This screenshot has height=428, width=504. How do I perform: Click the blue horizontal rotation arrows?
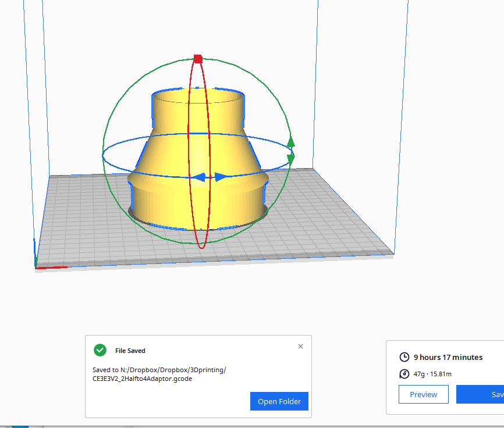[210, 177]
